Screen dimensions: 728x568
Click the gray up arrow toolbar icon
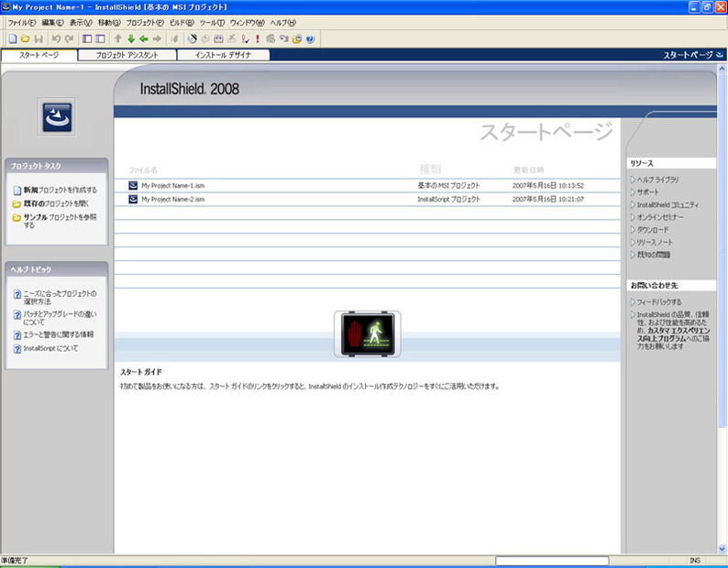[x=118, y=39]
